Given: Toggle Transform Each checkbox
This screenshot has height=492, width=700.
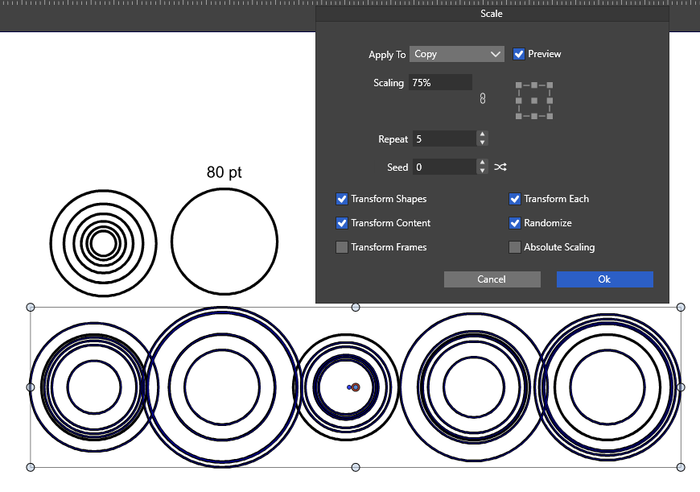Looking at the screenshot, I should (x=515, y=199).
